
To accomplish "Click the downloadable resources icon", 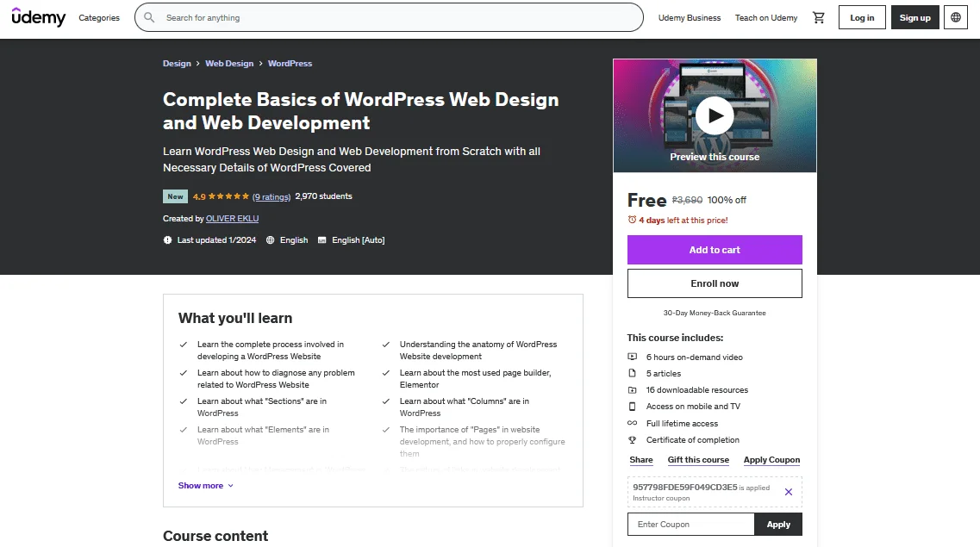I will coord(632,389).
